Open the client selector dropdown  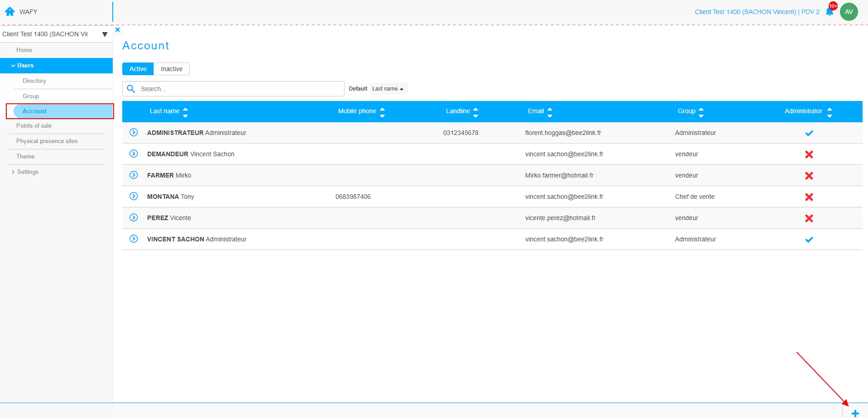56,34
